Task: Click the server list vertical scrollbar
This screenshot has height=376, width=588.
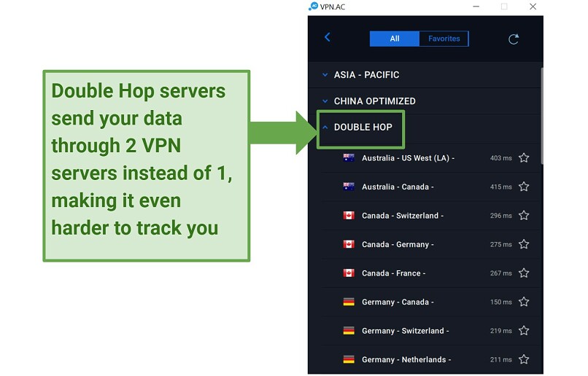Action: (542, 116)
